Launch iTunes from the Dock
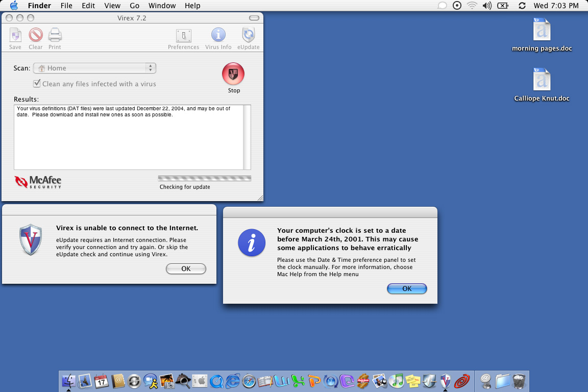588x392 pixels. (397, 381)
